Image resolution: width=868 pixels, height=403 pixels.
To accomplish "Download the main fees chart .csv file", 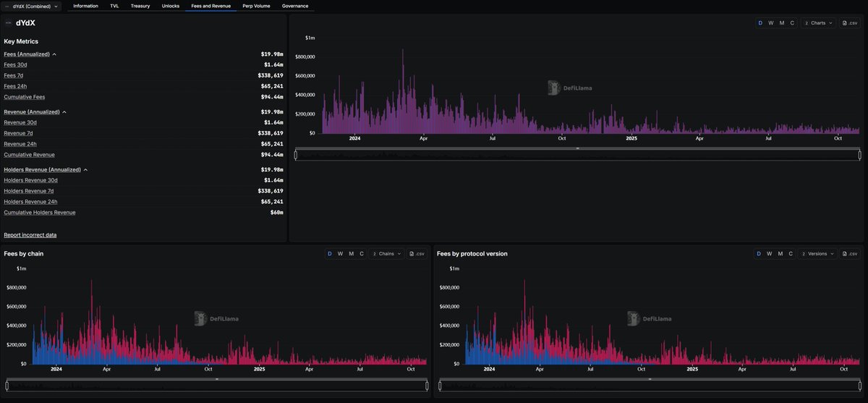I will pos(850,23).
